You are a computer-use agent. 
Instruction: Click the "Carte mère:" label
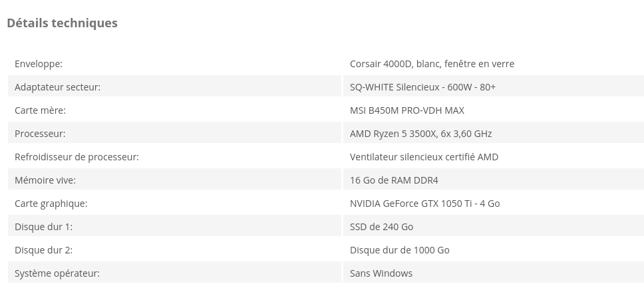point(40,110)
